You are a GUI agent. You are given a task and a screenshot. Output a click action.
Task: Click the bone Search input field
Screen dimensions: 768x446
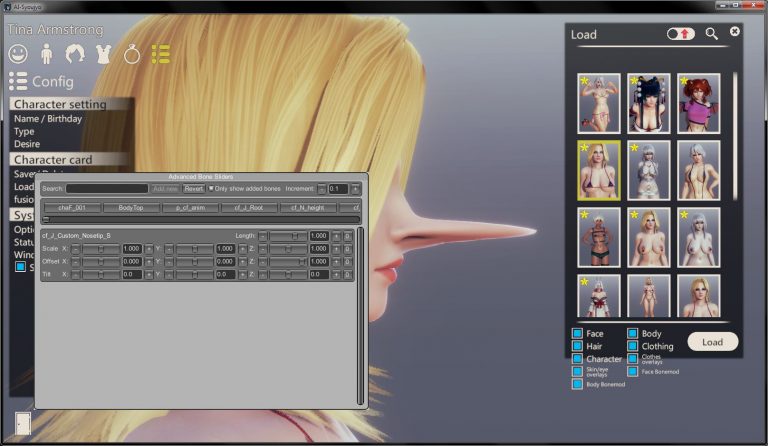click(107, 188)
